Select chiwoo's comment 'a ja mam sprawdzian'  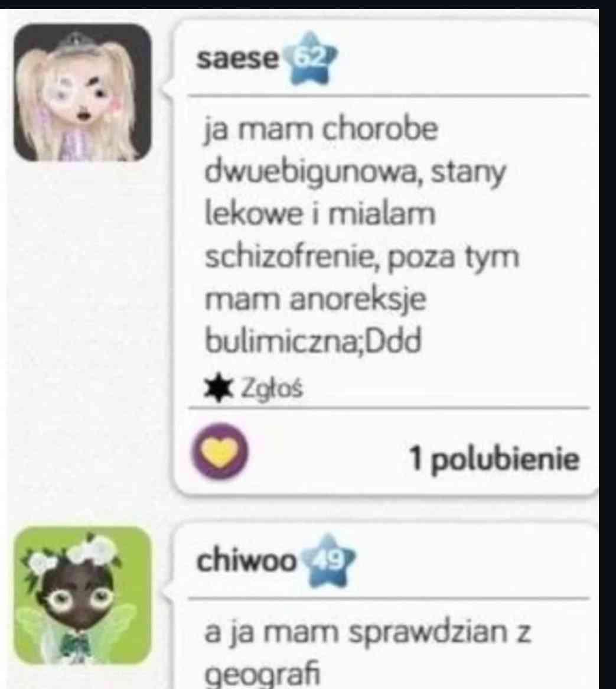coord(368,653)
